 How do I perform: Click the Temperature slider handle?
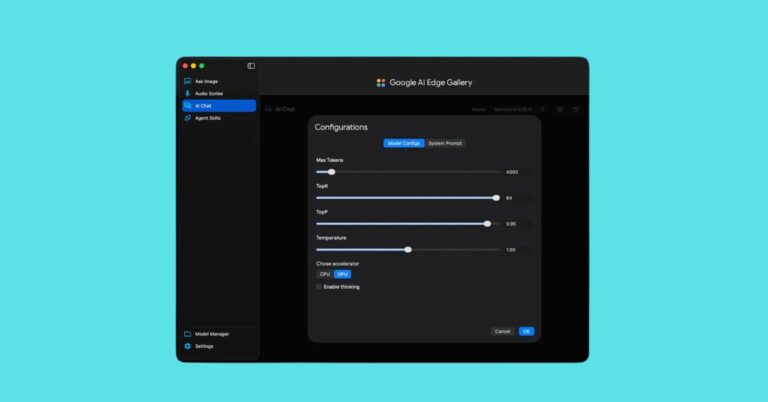(408, 250)
